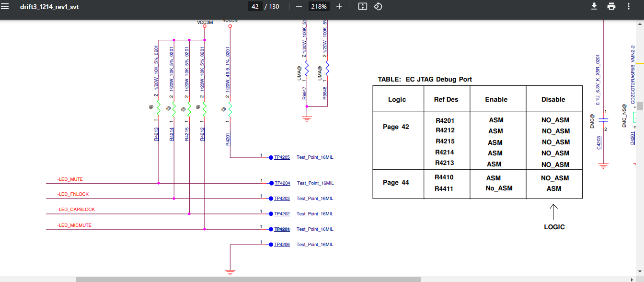Click the C4203 capacitor reference link
The image size is (644, 282).
(599, 142)
